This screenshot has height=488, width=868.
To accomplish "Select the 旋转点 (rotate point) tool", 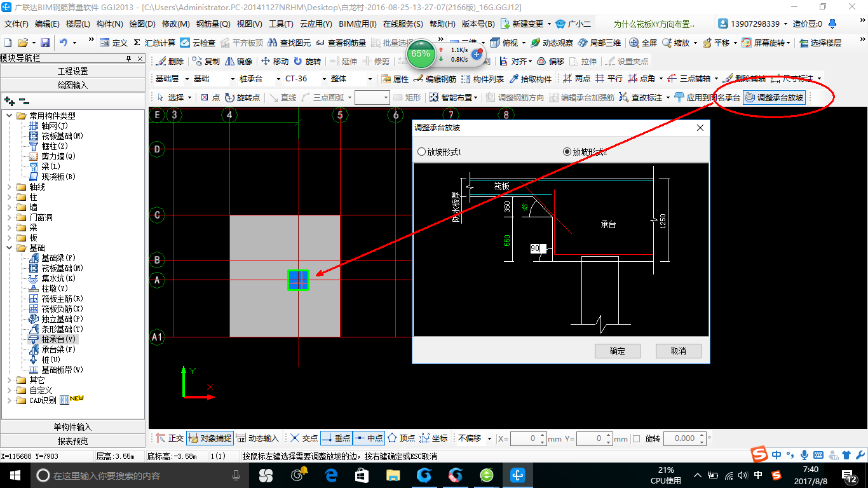I will [x=242, y=97].
